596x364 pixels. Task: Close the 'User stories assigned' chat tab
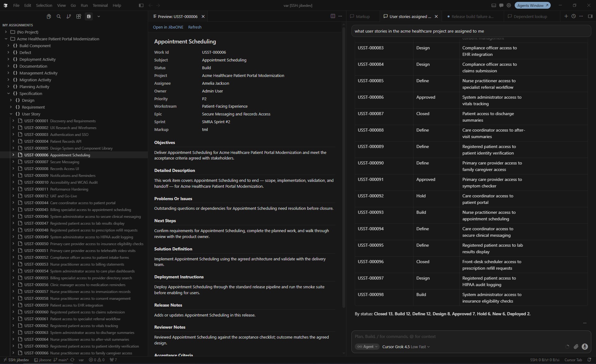[x=436, y=16]
